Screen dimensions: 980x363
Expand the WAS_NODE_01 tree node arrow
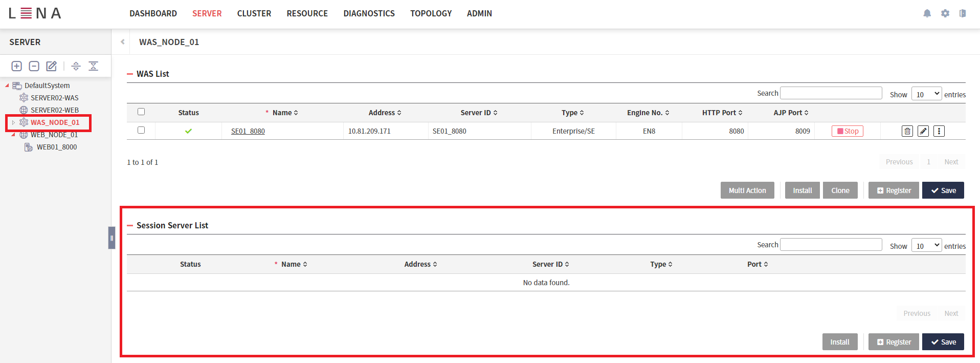point(13,122)
